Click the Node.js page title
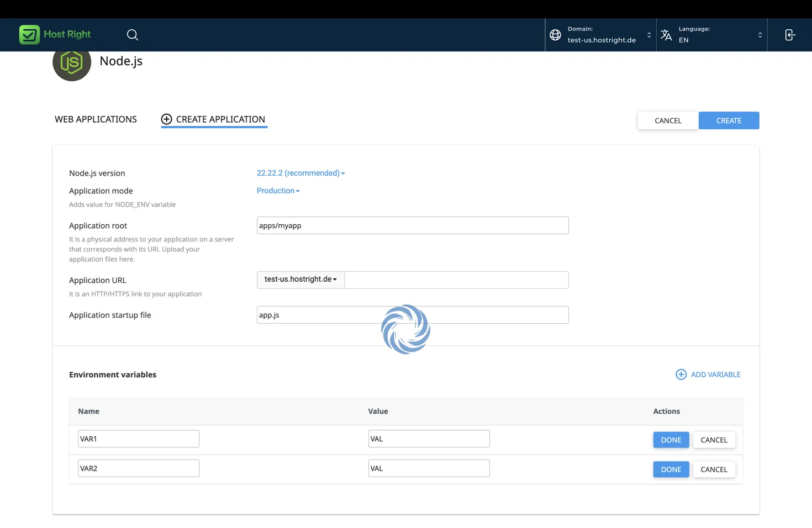 pyautogui.click(x=121, y=61)
